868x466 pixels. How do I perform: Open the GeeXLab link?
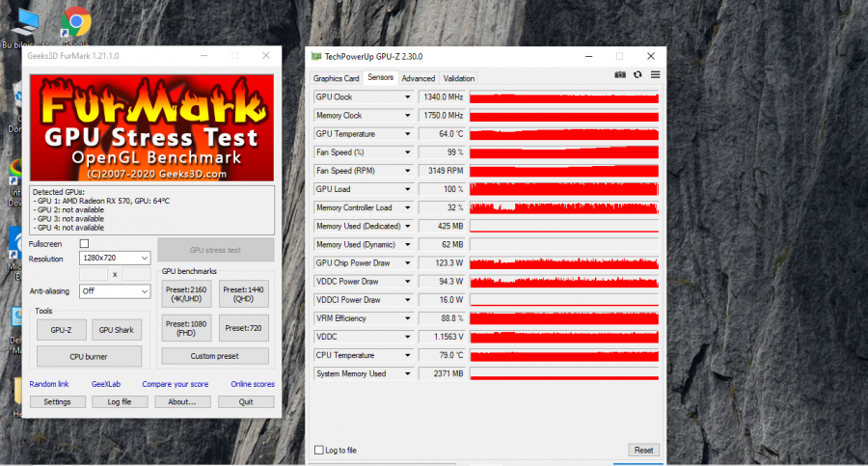(x=106, y=384)
